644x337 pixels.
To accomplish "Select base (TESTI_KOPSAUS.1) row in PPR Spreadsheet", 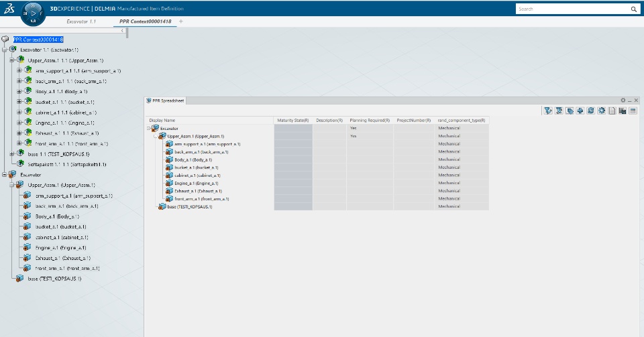I will [x=190, y=206].
